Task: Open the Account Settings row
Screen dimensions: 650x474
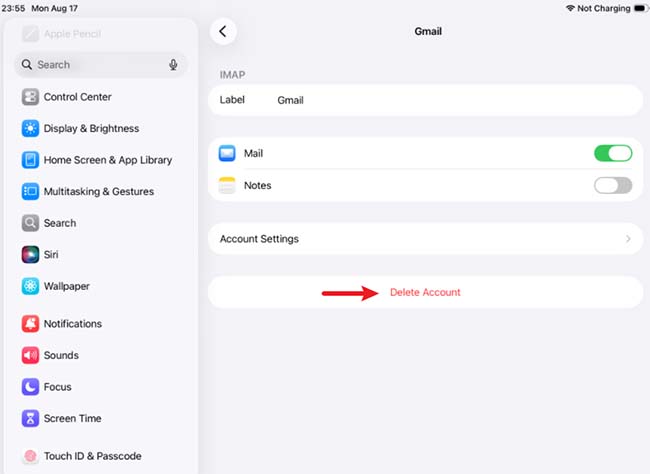Action: click(x=425, y=239)
